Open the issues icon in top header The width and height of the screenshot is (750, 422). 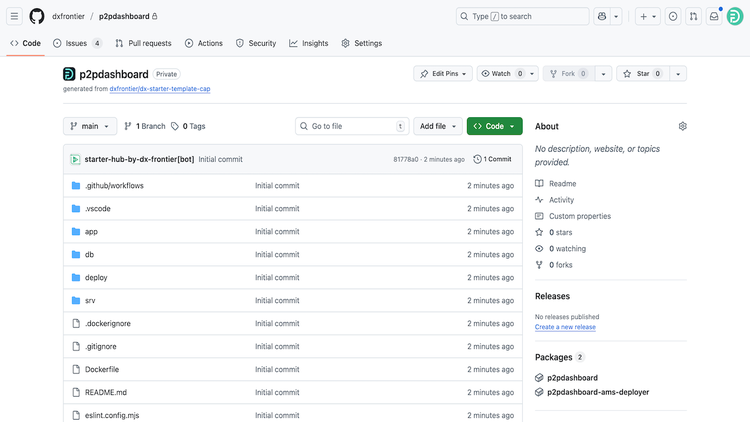point(673,16)
